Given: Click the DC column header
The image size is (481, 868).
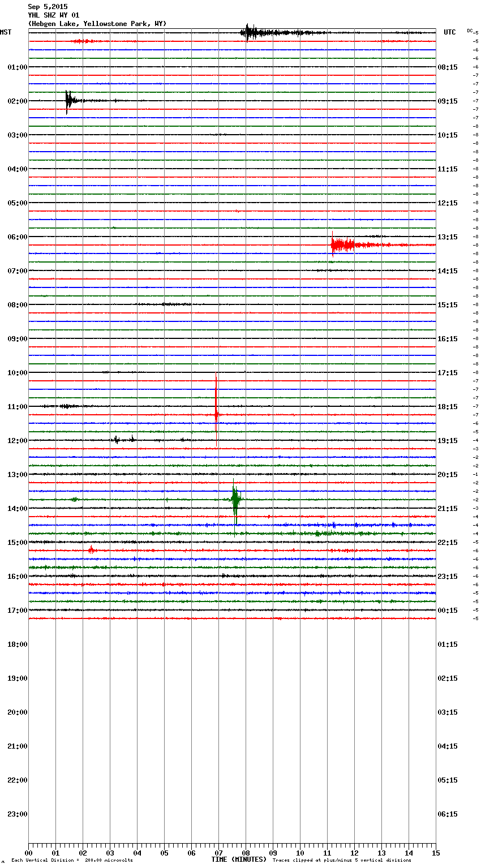Looking at the screenshot, I should 470,31.
